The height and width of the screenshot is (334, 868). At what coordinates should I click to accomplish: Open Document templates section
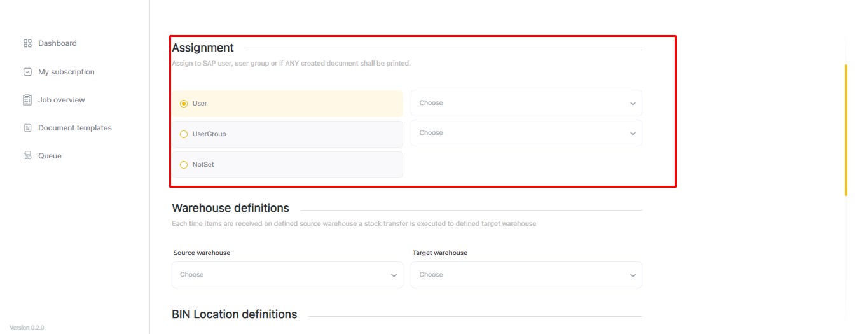click(x=74, y=128)
